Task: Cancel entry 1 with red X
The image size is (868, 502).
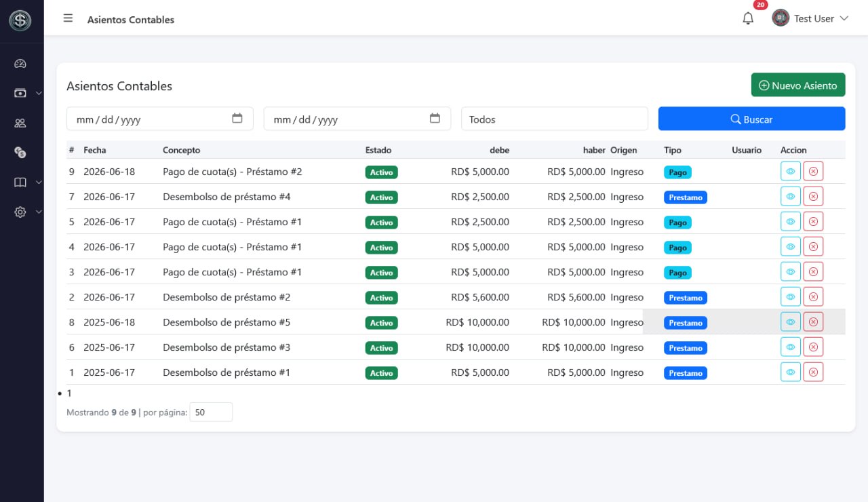Action: click(813, 372)
